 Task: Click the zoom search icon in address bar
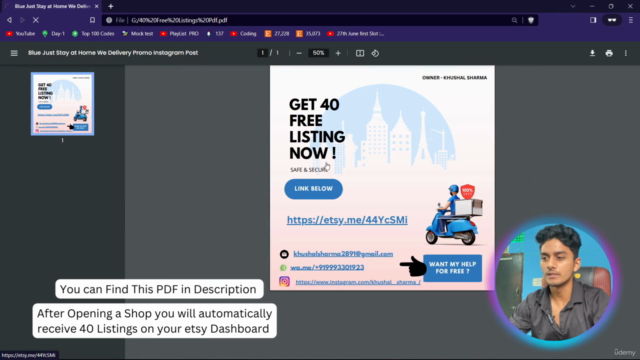[x=514, y=20]
